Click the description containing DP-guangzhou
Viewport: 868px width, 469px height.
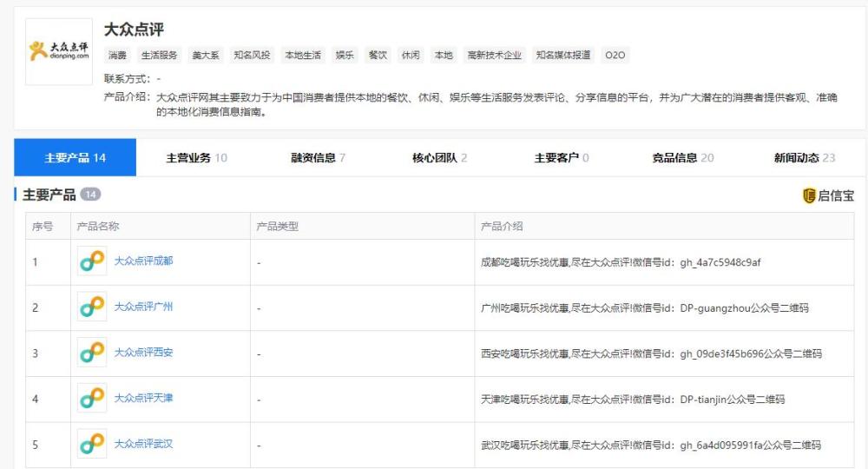point(645,307)
